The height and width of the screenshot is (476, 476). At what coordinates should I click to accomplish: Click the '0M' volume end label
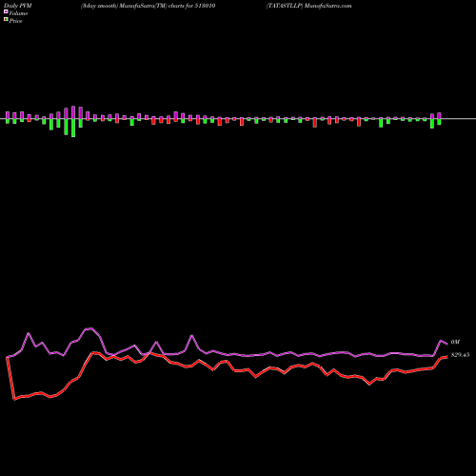point(455,342)
